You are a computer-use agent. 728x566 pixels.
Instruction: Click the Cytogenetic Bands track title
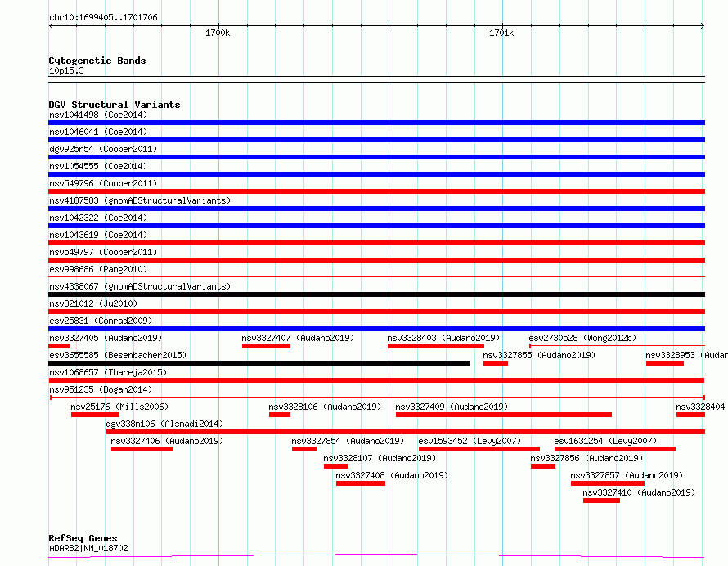click(97, 61)
